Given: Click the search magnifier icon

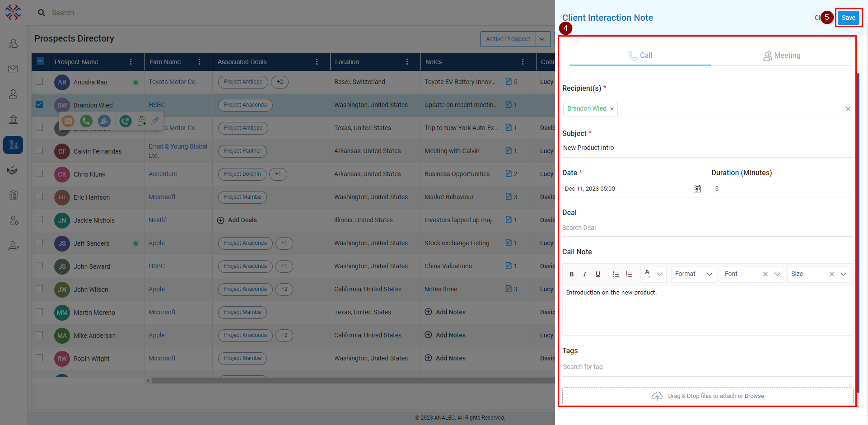Looking at the screenshot, I should 42,13.
